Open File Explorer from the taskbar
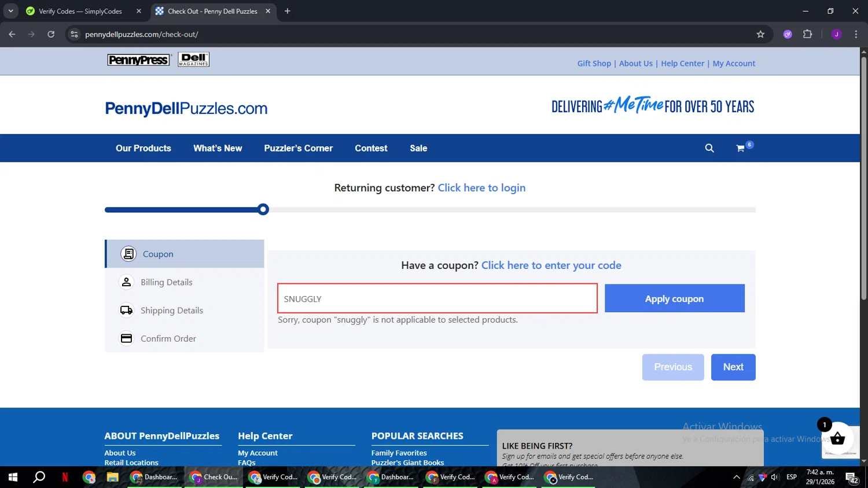Viewport: 868px width, 488px height. (112, 477)
